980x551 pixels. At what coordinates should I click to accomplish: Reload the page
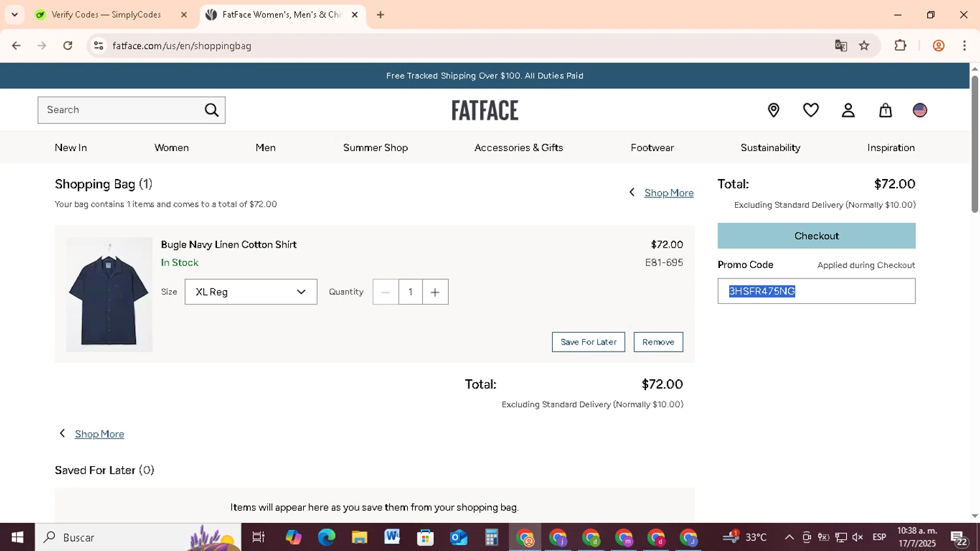pyautogui.click(x=68, y=46)
